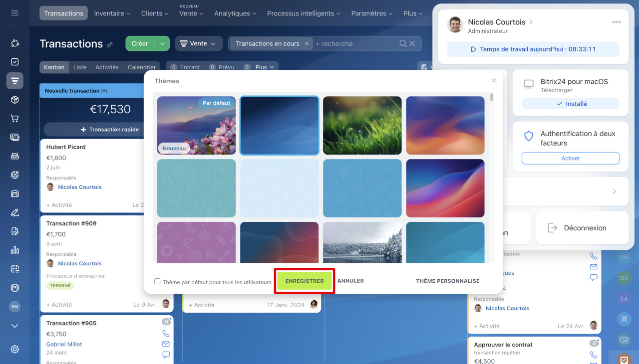
Task: Open the target goal icon in sidebar
Action: pos(14,175)
